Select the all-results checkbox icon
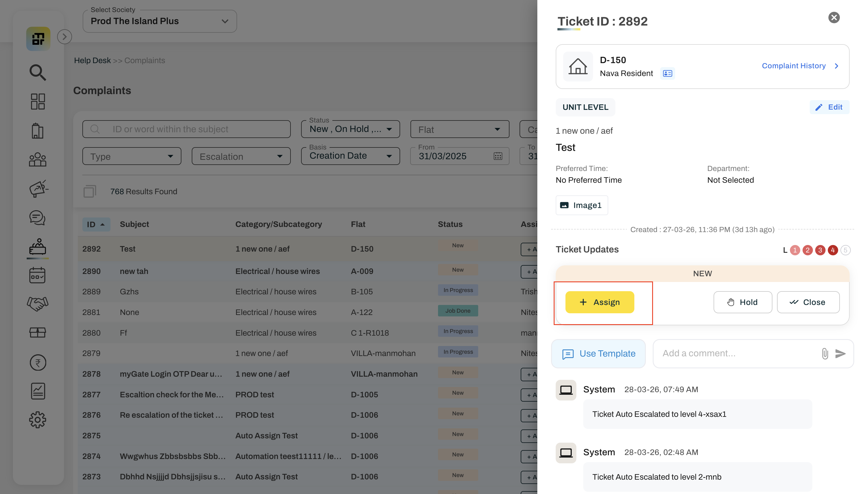 coord(90,191)
